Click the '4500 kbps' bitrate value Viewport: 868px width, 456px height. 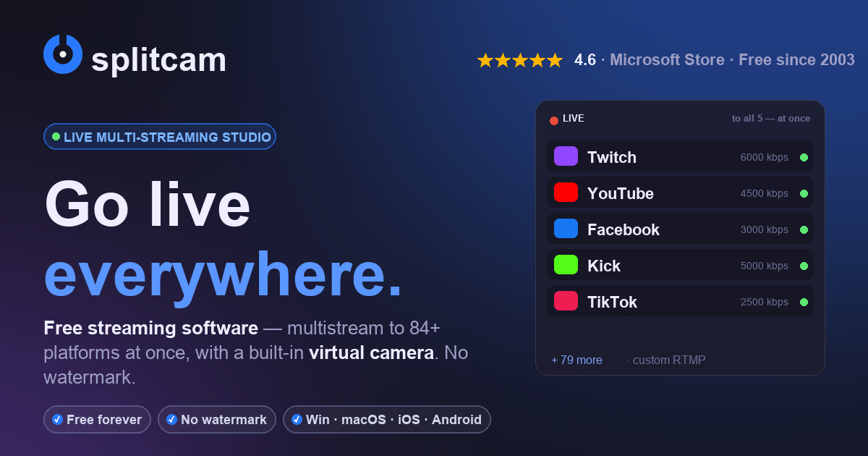click(765, 193)
